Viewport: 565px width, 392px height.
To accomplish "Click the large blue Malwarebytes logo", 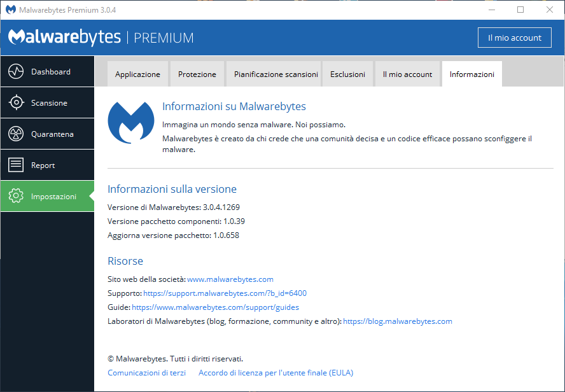I will (131, 122).
